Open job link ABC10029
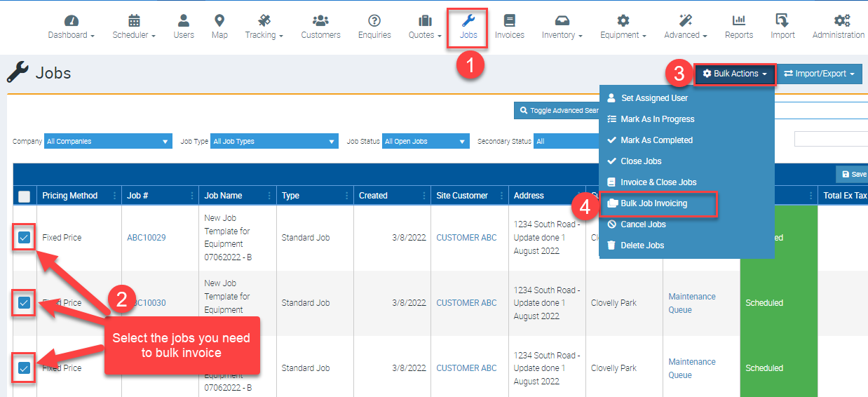 tap(146, 238)
